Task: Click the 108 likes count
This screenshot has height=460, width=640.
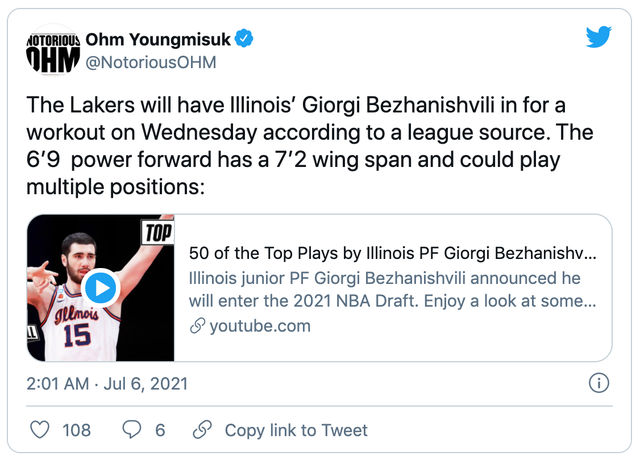Action: pos(76,430)
